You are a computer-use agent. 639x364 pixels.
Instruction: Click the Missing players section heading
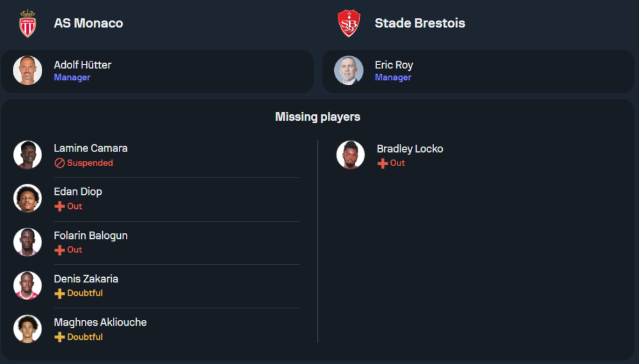point(318,117)
